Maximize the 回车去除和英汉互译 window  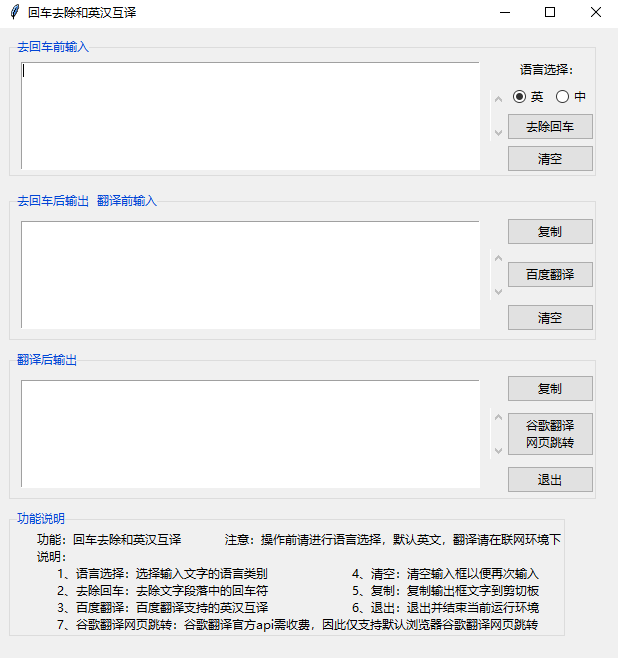tap(550, 13)
